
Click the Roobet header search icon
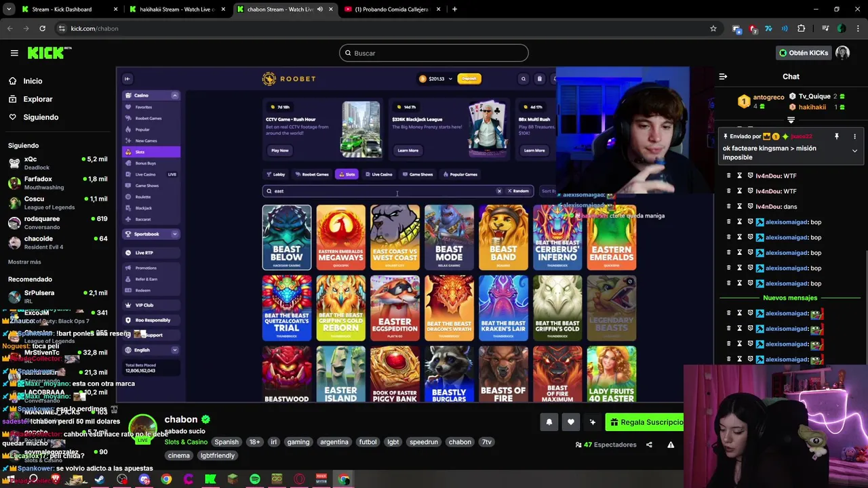tap(523, 79)
